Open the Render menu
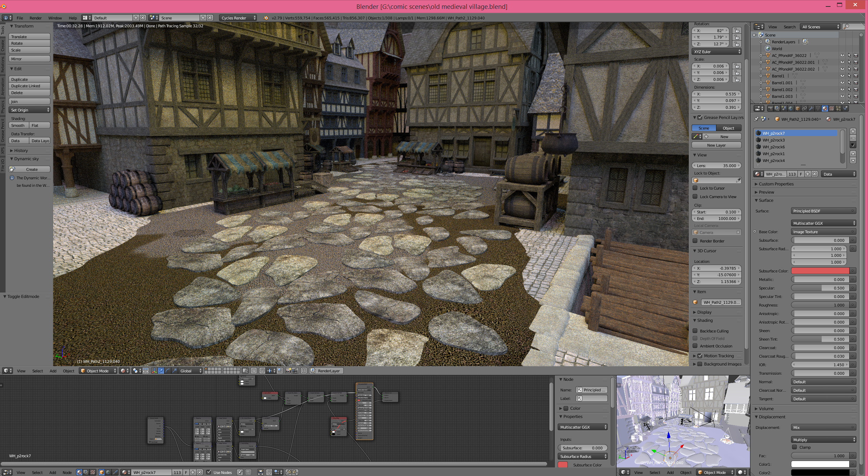 (35, 18)
